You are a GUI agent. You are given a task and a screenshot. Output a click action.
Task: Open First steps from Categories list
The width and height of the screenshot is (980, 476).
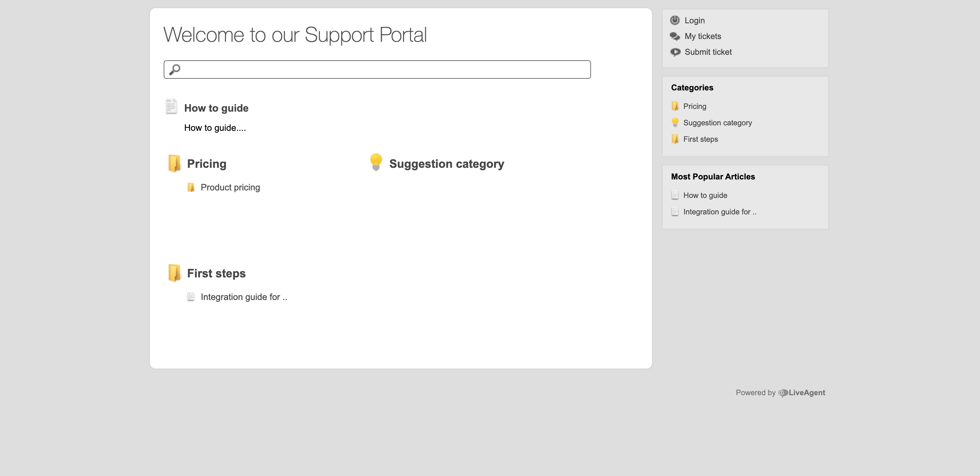(700, 139)
